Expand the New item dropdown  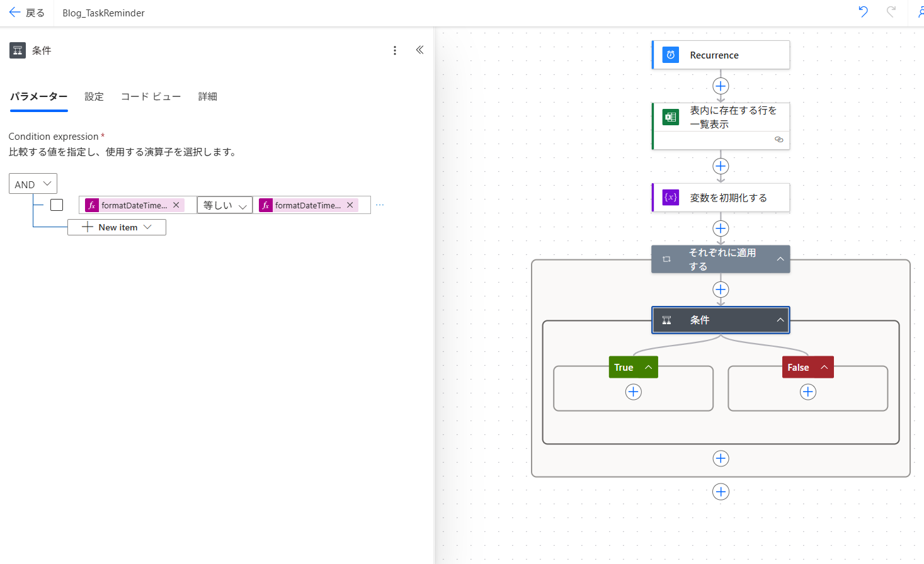(x=117, y=227)
